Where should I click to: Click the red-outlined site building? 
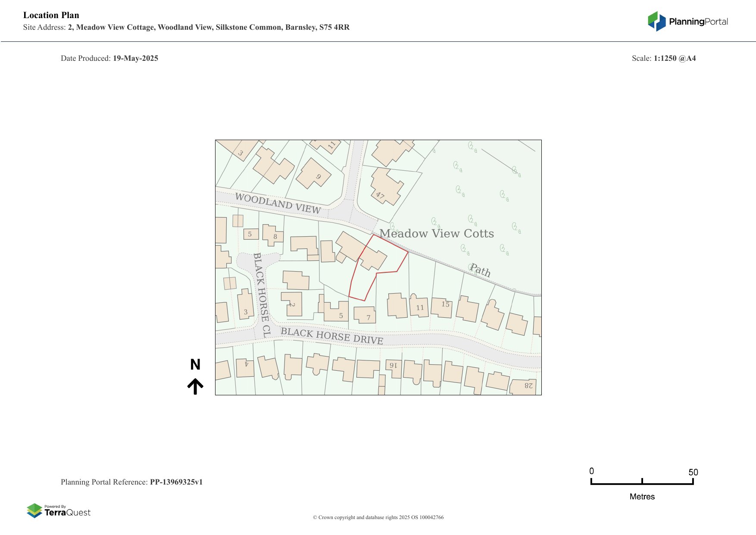[372, 258]
